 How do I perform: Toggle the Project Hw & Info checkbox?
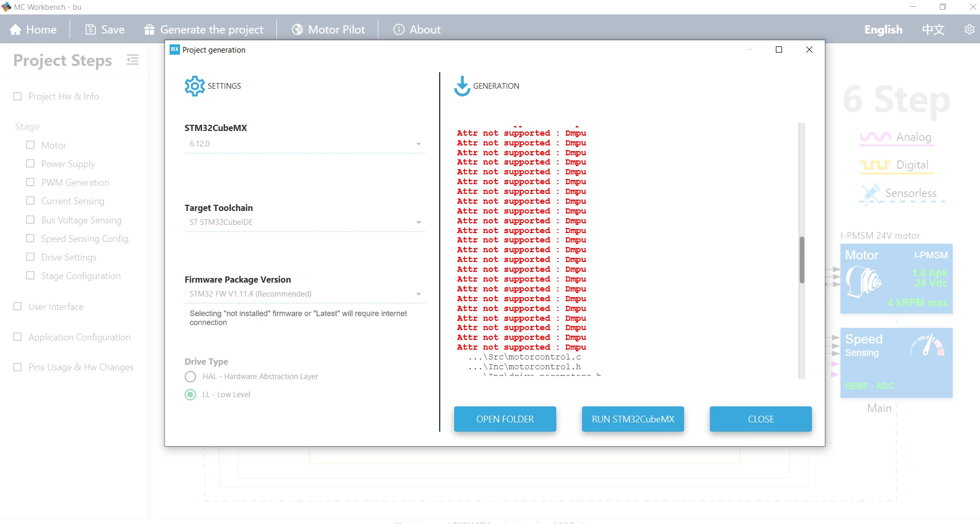coord(18,96)
